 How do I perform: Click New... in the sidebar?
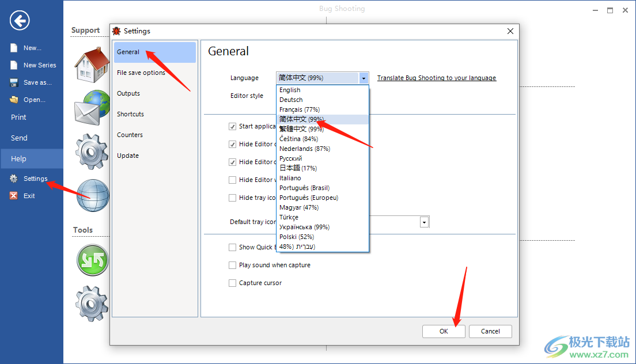pos(32,48)
